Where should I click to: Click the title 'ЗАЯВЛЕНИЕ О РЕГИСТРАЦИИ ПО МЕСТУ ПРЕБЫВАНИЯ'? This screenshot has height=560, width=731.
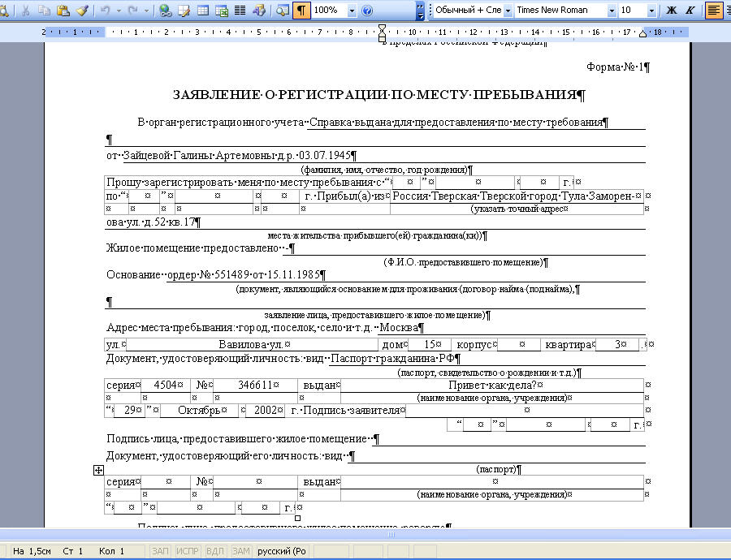pos(374,95)
